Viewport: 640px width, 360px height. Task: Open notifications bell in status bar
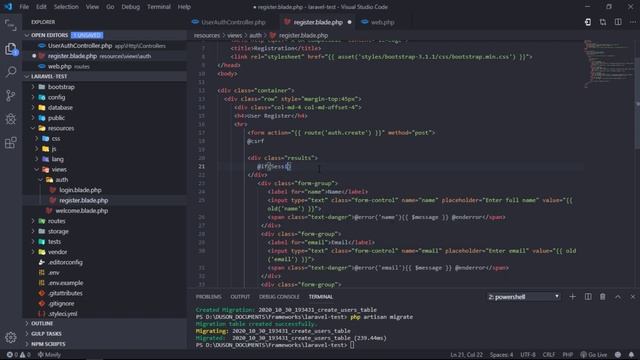click(x=631, y=355)
